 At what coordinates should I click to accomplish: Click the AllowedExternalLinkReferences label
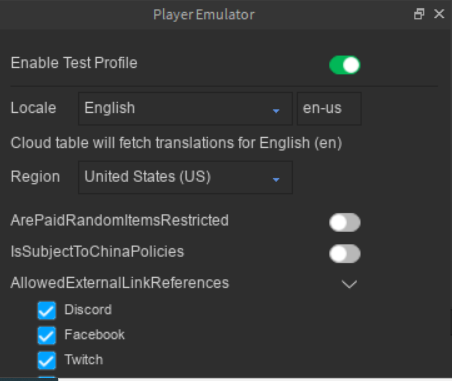120,283
